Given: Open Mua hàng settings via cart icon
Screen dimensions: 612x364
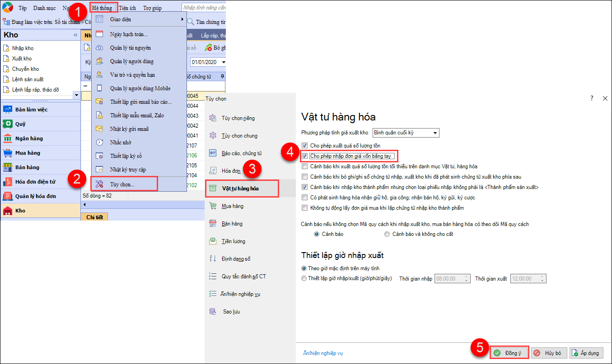Looking at the screenshot, I should pos(213,206).
